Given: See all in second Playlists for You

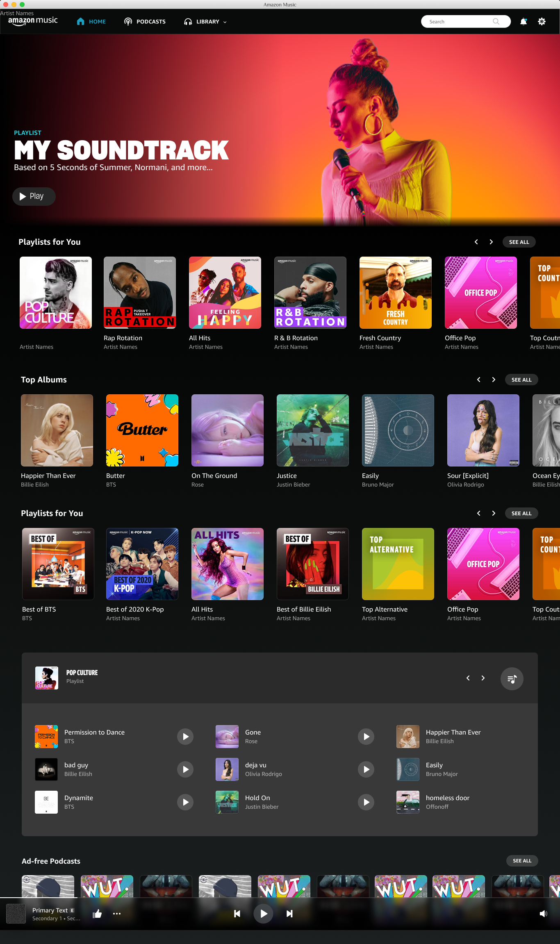Looking at the screenshot, I should pos(521,513).
